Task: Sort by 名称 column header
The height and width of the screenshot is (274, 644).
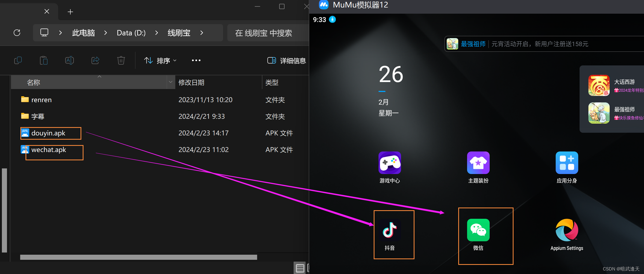Action: point(89,82)
